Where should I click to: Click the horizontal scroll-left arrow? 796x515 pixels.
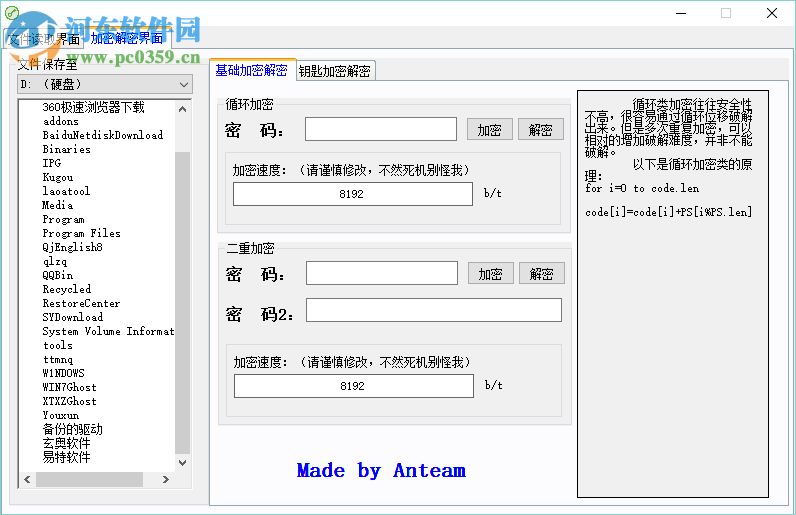click(27, 479)
